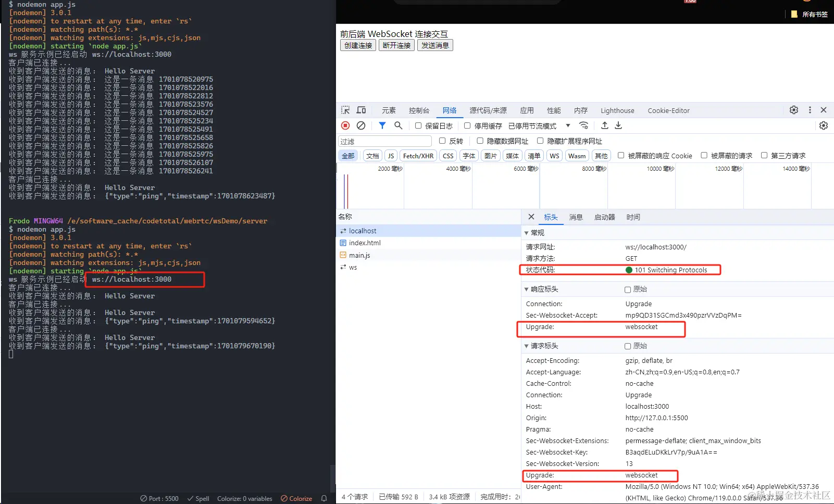
Task: Select the 标头 tab
Action: coord(551,217)
